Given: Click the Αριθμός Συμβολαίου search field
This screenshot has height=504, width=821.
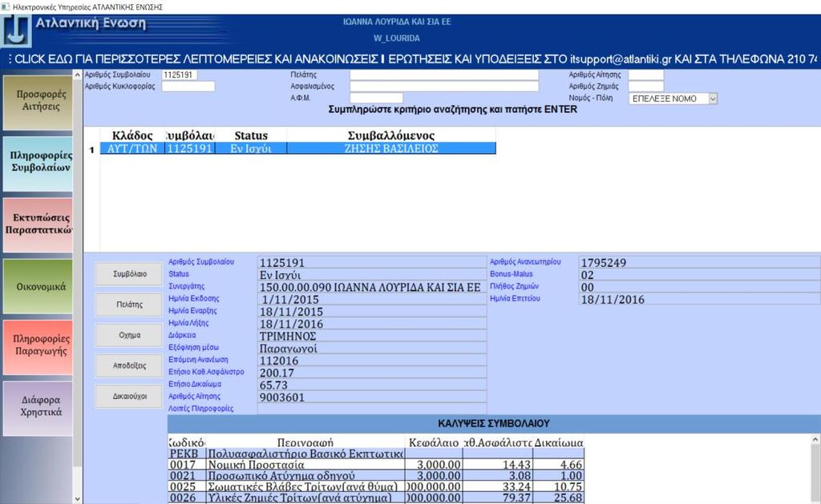Looking at the screenshot, I should click(x=180, y=75).
